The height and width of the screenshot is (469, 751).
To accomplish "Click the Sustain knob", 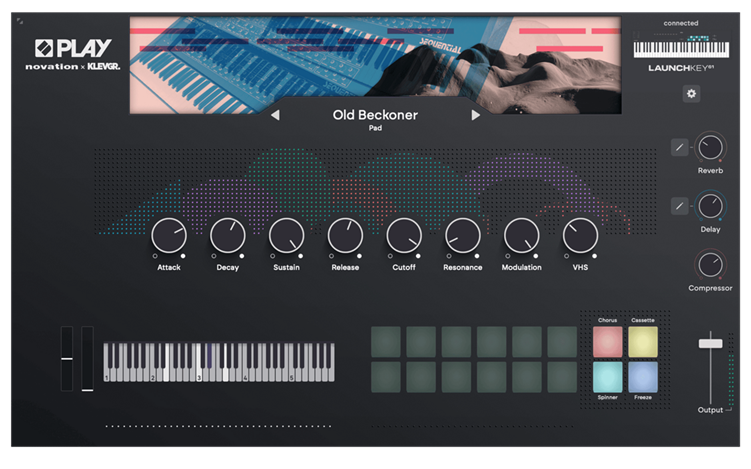I will tap(286, 236).
